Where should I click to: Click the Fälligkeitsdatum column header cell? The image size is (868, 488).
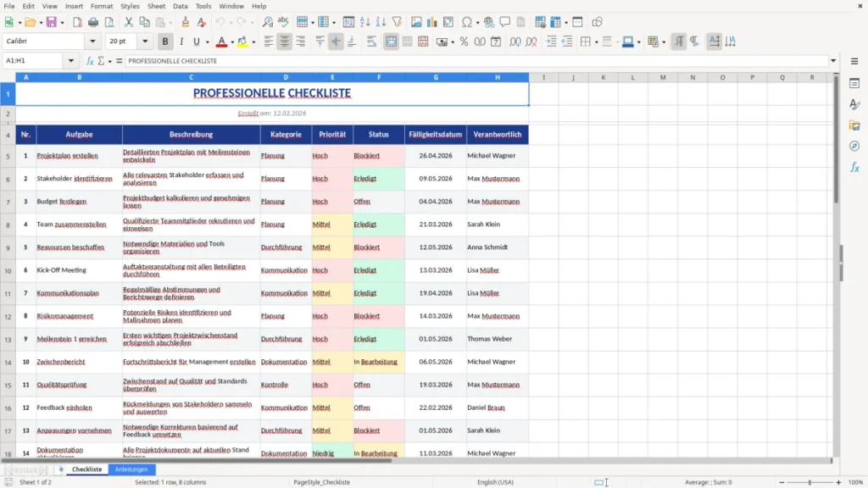(436, 135)
